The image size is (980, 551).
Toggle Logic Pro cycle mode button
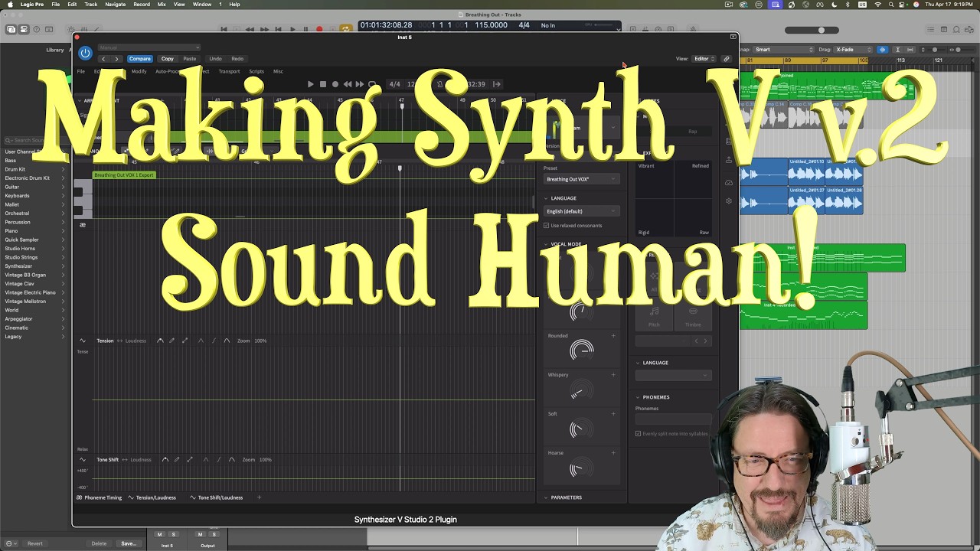[x=346, y=29]
